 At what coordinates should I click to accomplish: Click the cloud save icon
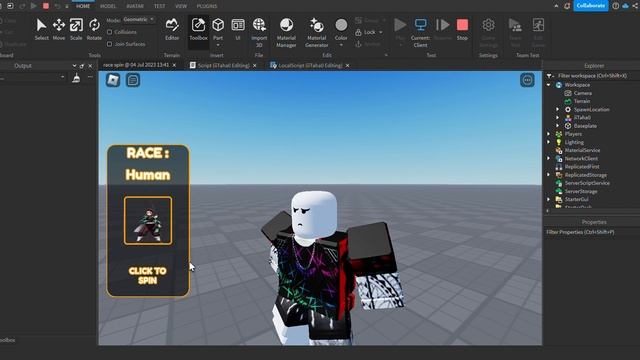[x=625, y=6]
